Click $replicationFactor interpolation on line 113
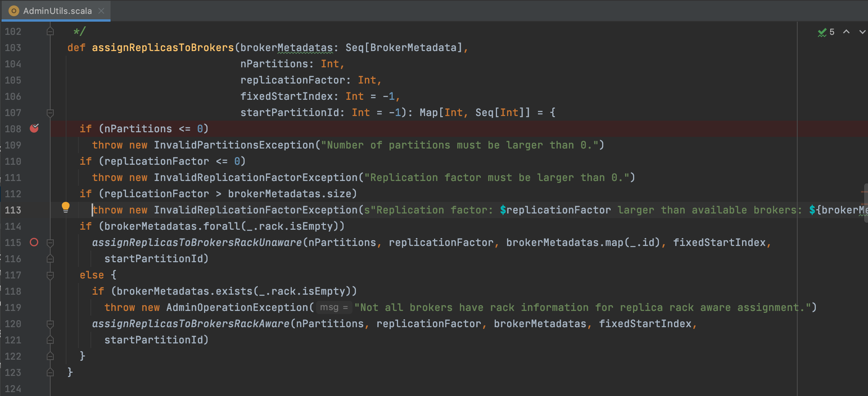Viewport: 868px width, 396px height. pyautogui.click(x=555, y=210)
